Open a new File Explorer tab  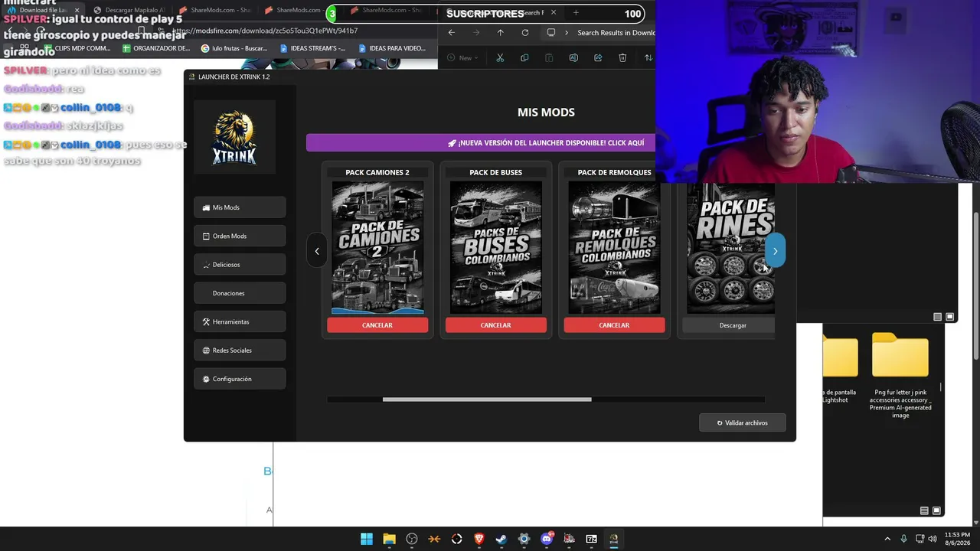pyautogui.click(x=576, y=13)
